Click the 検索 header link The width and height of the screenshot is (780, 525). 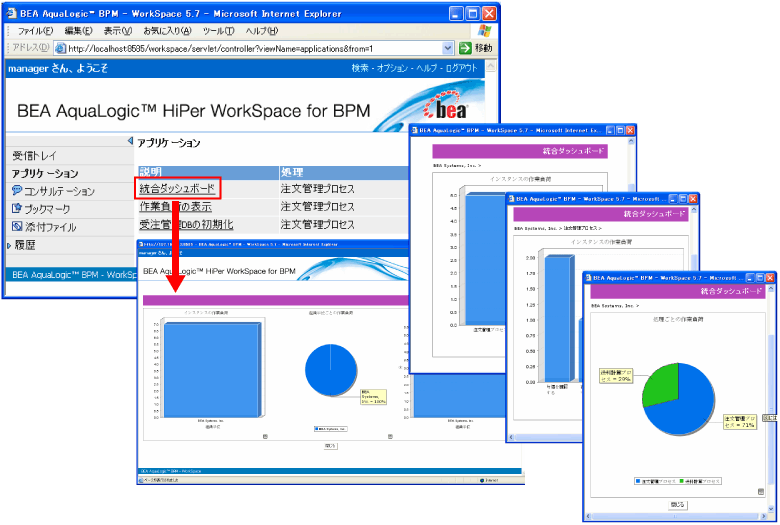(360, 68)
